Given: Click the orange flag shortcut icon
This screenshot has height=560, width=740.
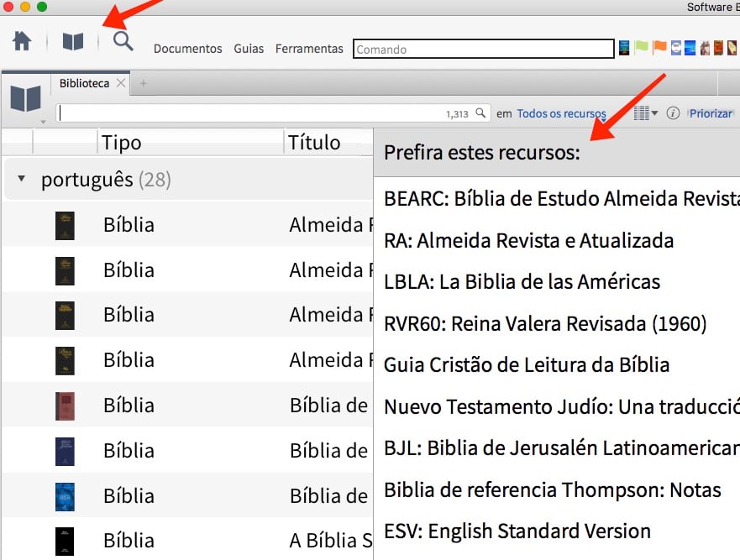Looking at the screenshot, I should point(659,47).
